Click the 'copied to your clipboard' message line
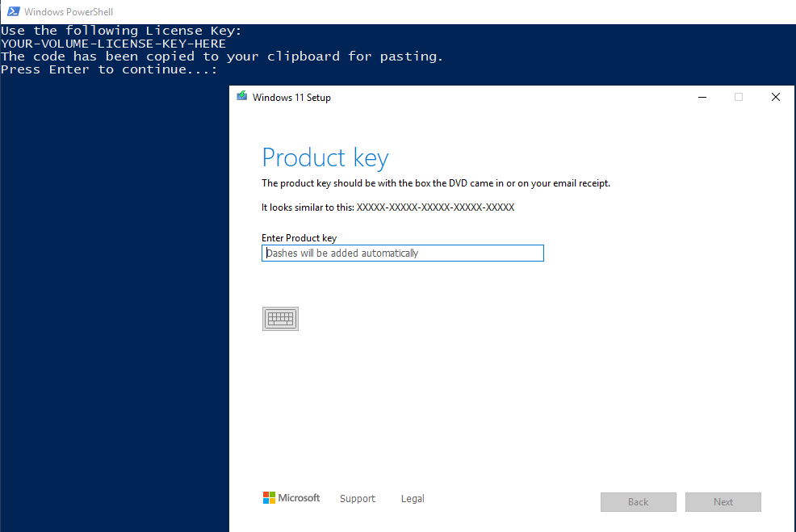The width and height of the screenshot is (796, 532). click(x=222, y=57)
